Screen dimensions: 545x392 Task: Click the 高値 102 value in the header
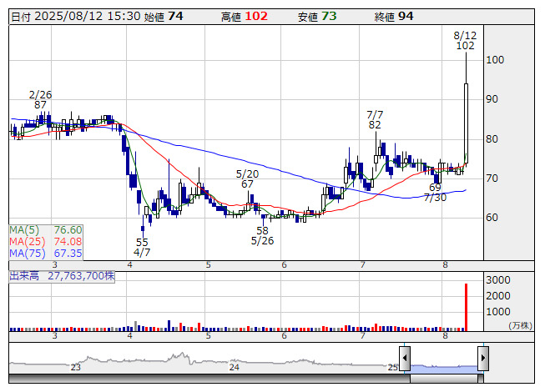point(245,17)
